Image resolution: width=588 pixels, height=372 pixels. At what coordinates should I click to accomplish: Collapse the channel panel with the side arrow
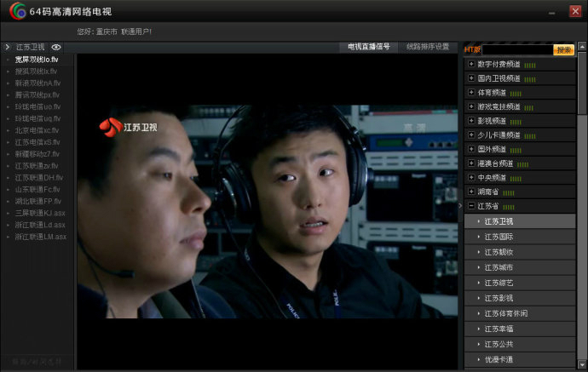(x=460, y=206)
